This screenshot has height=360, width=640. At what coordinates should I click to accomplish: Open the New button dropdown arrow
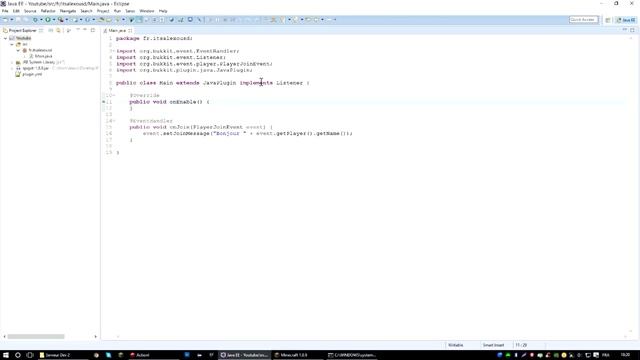pos(12,20)
